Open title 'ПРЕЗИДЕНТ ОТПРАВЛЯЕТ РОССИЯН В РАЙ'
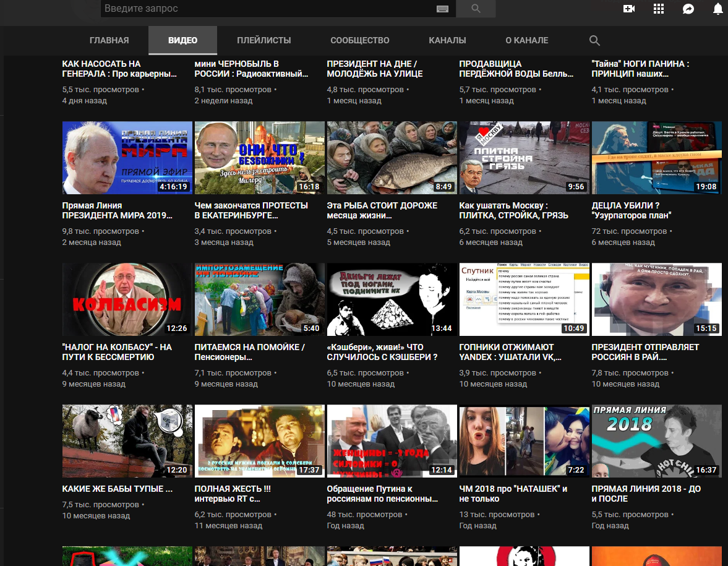 pyautogui.click(x=645, y=352)
